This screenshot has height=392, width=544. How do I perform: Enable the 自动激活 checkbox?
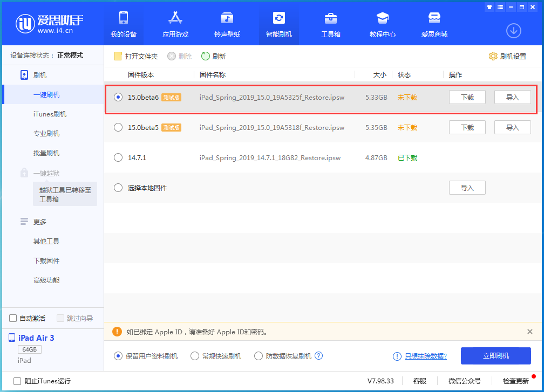point(13,318)
